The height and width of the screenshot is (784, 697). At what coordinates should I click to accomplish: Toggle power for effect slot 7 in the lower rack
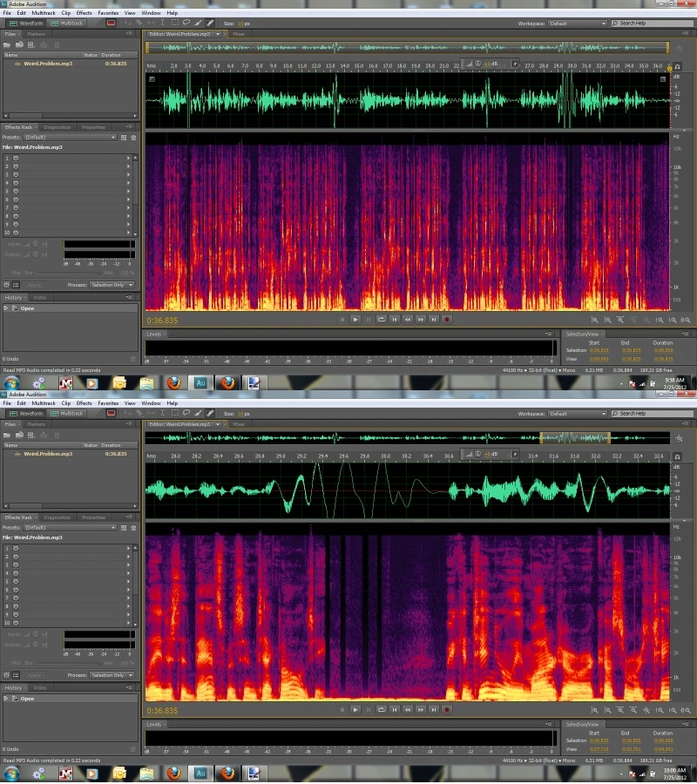16,598
